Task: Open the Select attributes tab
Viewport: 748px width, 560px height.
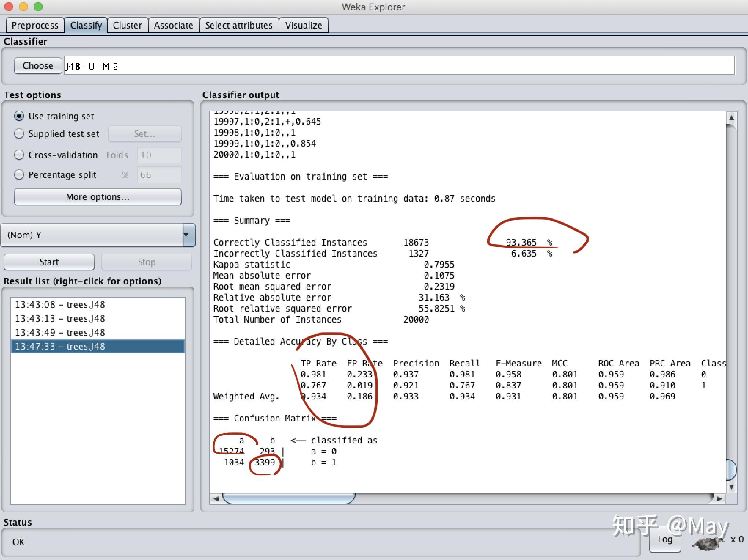Action: [239, 25]
